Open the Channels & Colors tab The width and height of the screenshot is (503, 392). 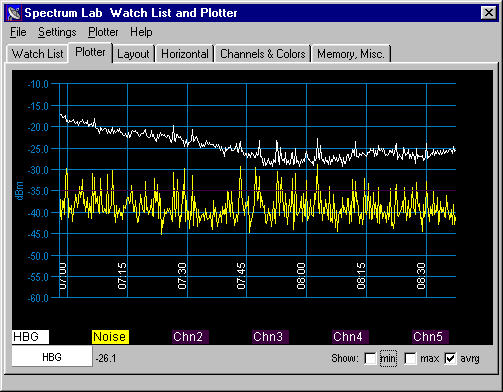[263, 54]
